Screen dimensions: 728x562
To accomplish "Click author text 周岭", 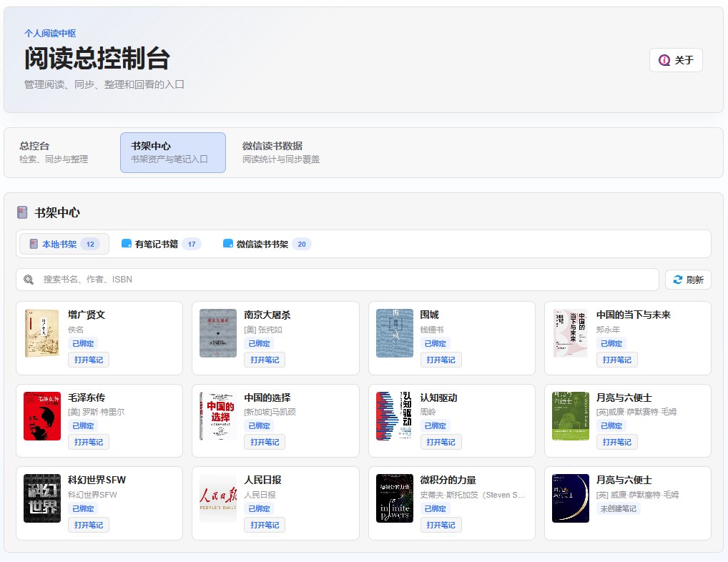I will [428, 412].
